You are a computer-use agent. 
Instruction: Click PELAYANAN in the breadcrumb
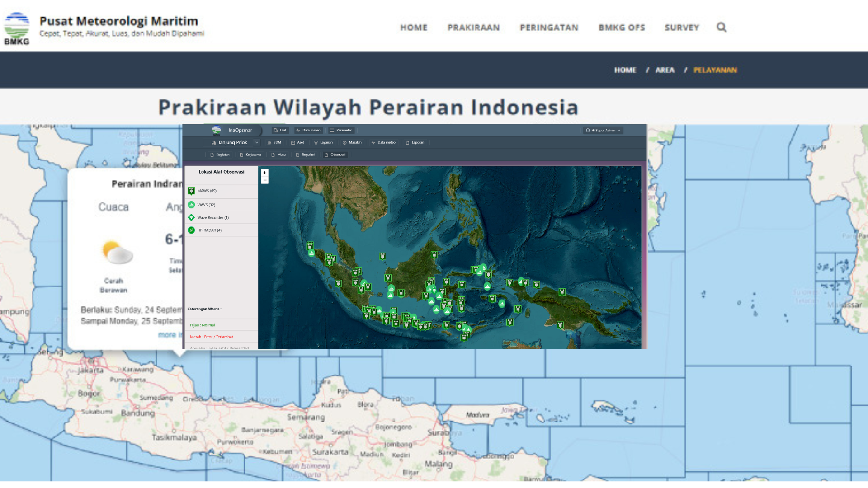(715, 70)
